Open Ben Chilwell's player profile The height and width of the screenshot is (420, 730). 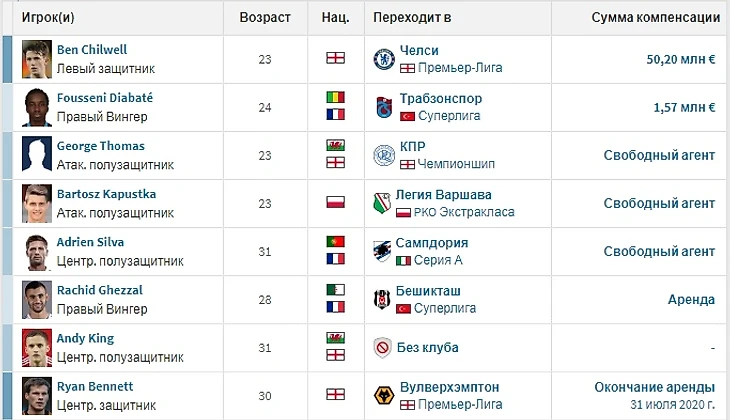(x=92, y=50)
